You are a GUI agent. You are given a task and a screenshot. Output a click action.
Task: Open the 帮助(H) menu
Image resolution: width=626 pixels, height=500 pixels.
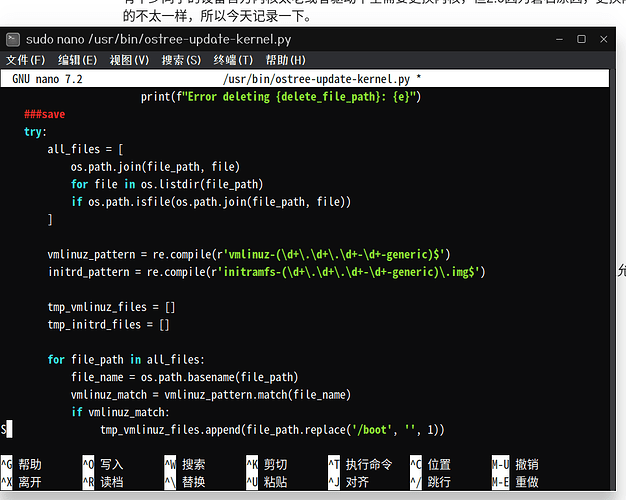tap(285, 60)
